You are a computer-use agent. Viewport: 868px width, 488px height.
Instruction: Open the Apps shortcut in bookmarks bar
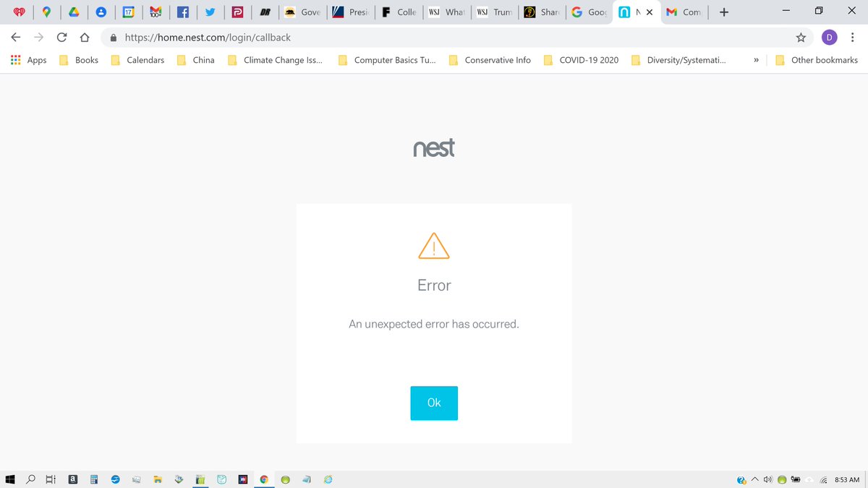[29, 60]
